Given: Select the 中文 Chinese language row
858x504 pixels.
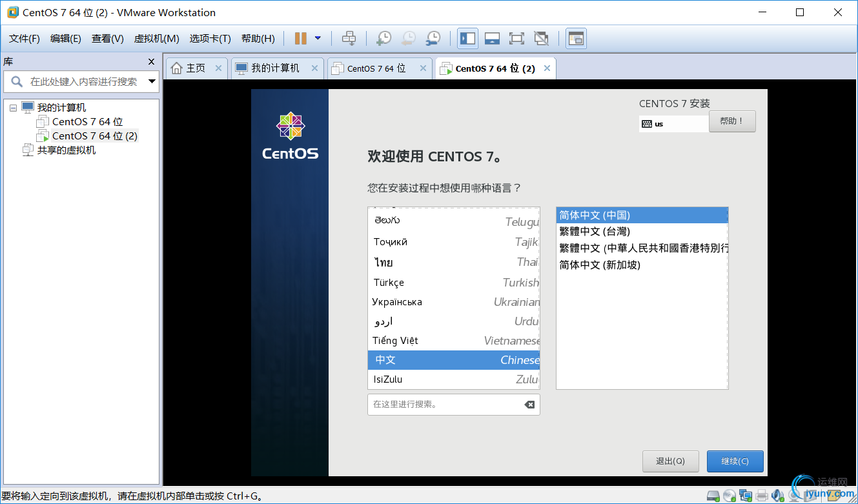Looking at the screenshot, I should click(453, 360).
